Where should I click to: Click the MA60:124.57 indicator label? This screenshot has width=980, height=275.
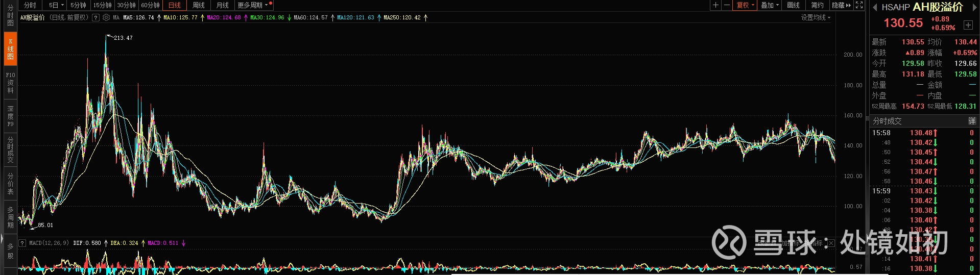pyautogui.click(x=310, y=17)
